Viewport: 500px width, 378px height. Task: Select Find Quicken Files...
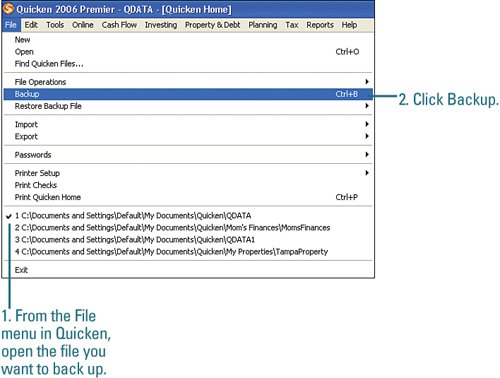pos(188,64)
